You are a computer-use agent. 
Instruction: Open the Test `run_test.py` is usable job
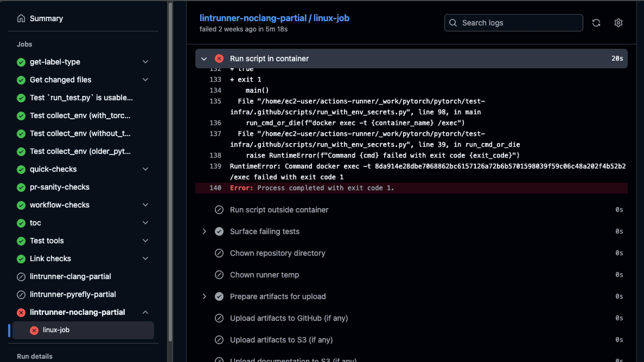tap(81, 98)
